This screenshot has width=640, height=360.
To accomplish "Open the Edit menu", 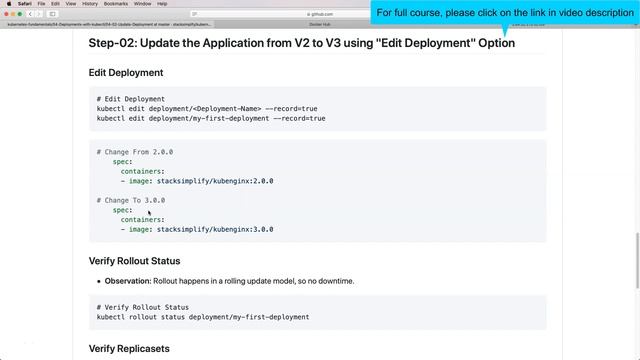I will tap(55, 4).
